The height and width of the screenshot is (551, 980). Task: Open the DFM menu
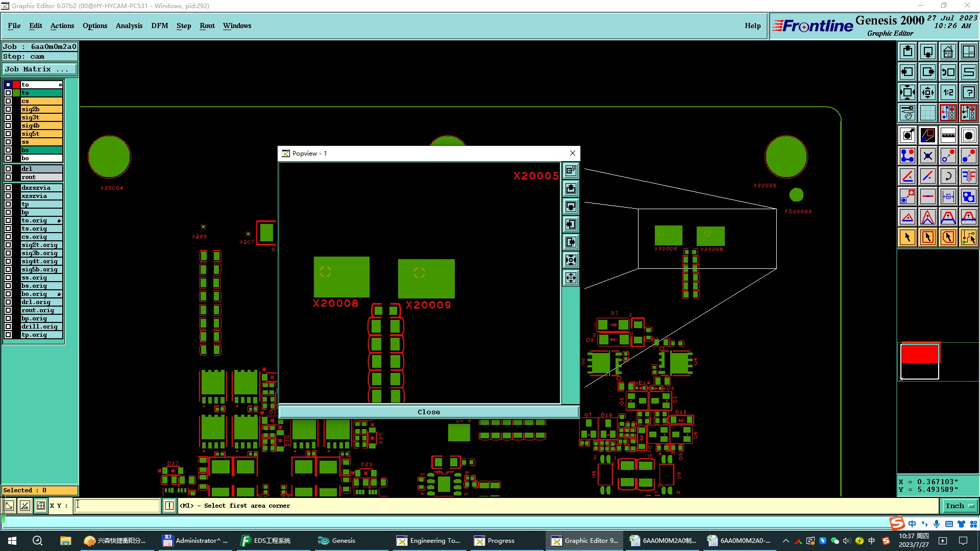click(159, 26)
